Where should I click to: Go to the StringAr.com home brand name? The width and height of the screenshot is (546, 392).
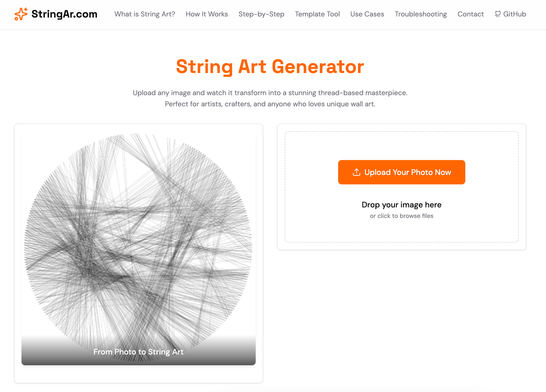click(64, 14)
